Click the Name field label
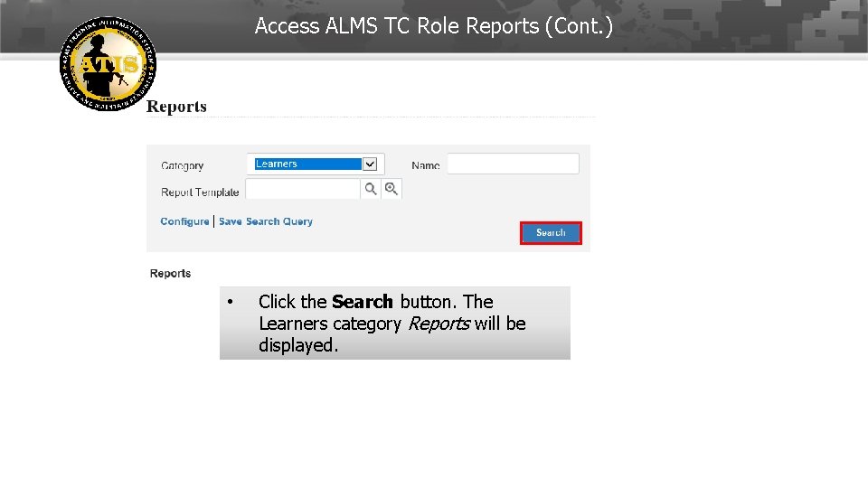 [x=426, y=165]
